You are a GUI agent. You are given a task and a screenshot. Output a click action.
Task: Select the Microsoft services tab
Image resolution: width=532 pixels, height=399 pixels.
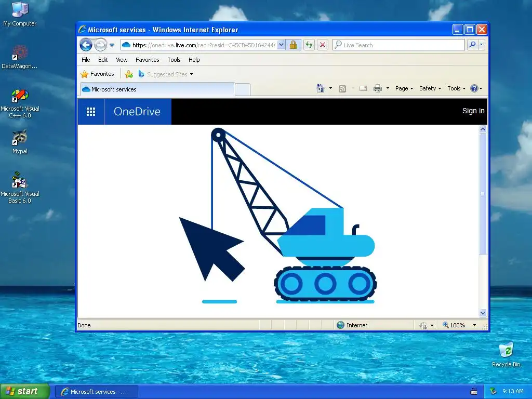coord(157,89)
